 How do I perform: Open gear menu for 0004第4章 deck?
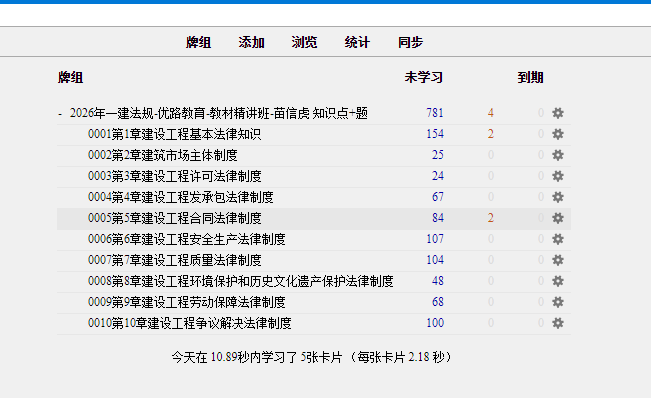tap(558, 197)
